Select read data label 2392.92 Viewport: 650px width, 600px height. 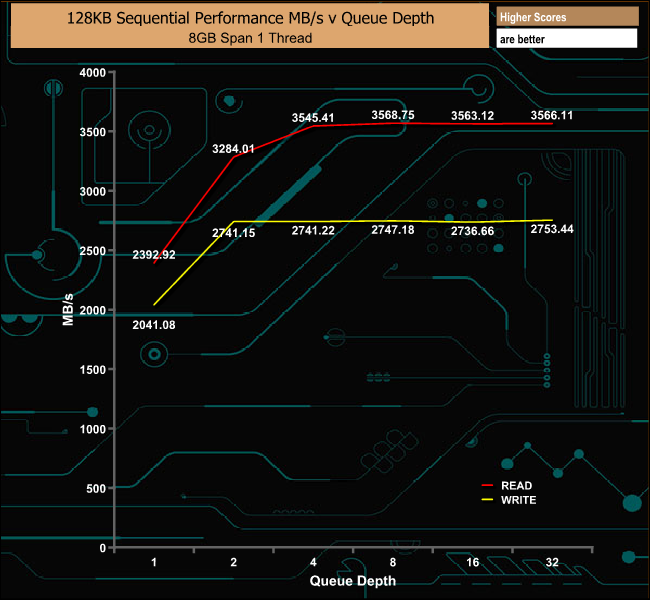pyautogui.click(x=154, y=255)
